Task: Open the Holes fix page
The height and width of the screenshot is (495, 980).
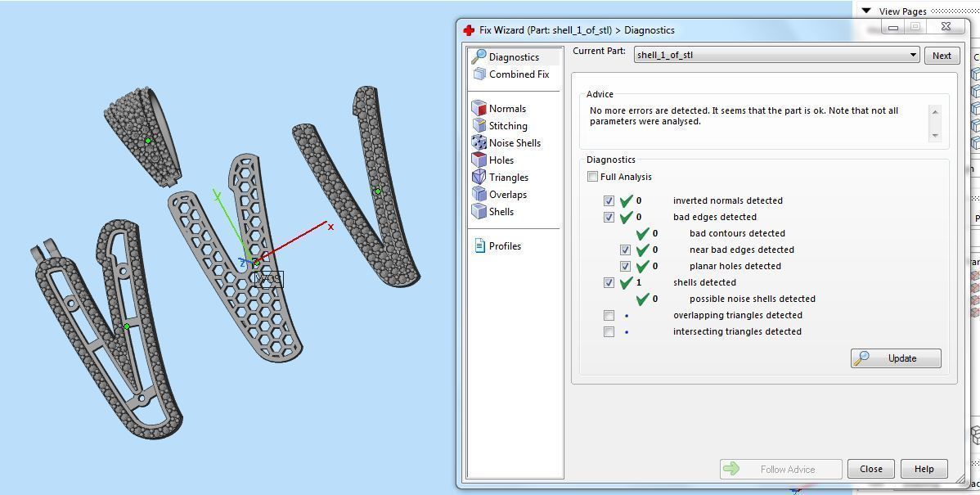Action: [x=501, y=160]
